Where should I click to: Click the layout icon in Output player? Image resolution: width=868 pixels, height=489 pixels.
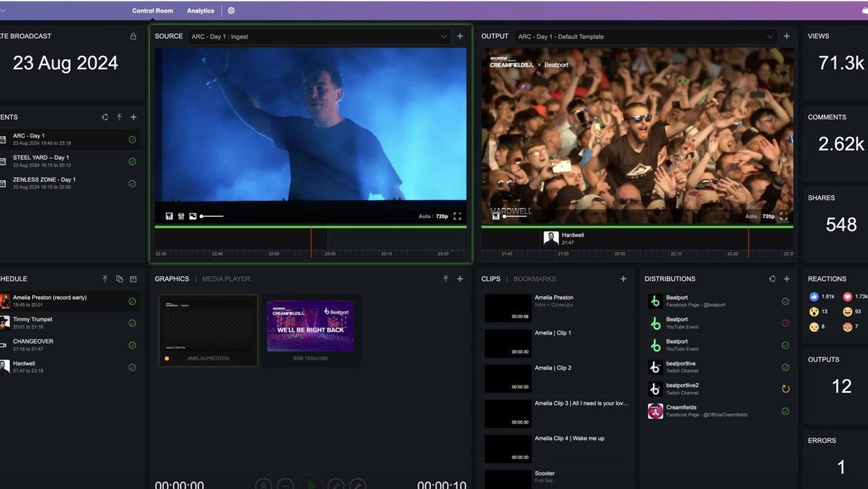pos(495,217)
